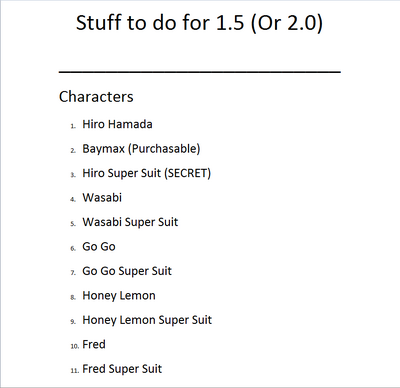Click the Wasabi Super Suit entry
The image size is (400, 388).
(130, 222)
